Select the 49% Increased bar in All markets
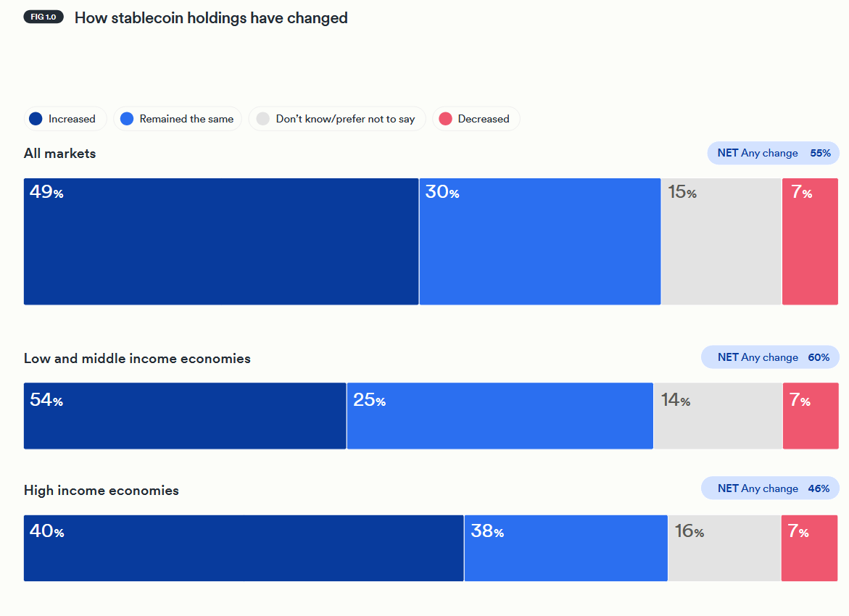 click(x=221, y=241)
